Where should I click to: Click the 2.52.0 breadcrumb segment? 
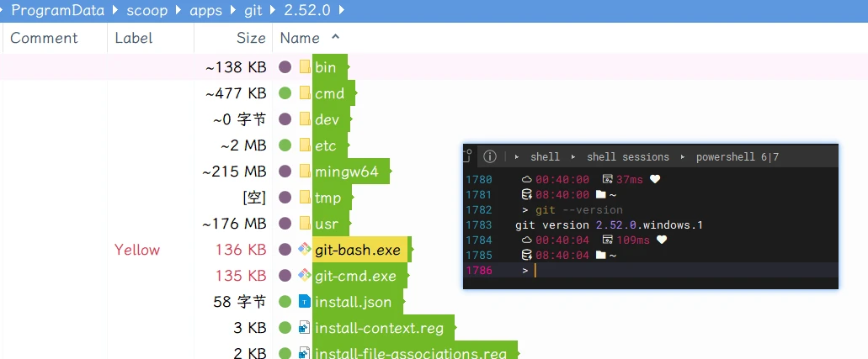point(307,11)
